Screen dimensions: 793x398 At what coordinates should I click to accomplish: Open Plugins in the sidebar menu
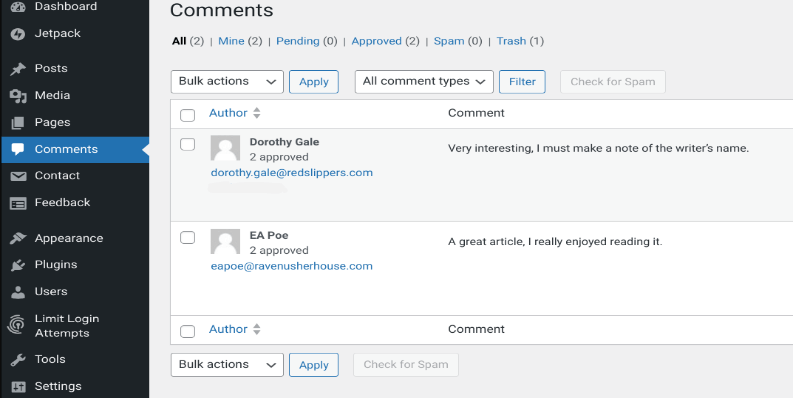(56, 264)
